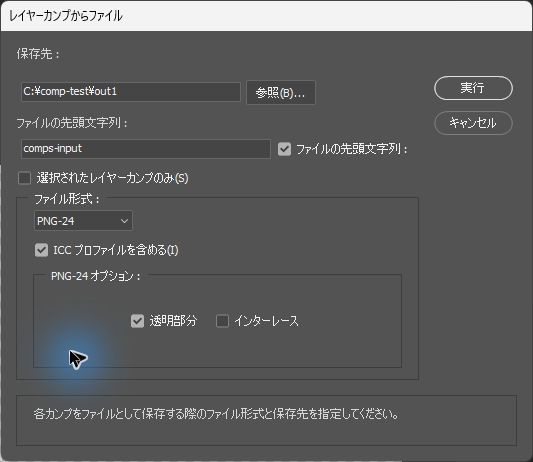The width and height of the screenshot is (533, 462).
Task: Click the キャンセル button
Action: tap(473, 123)
